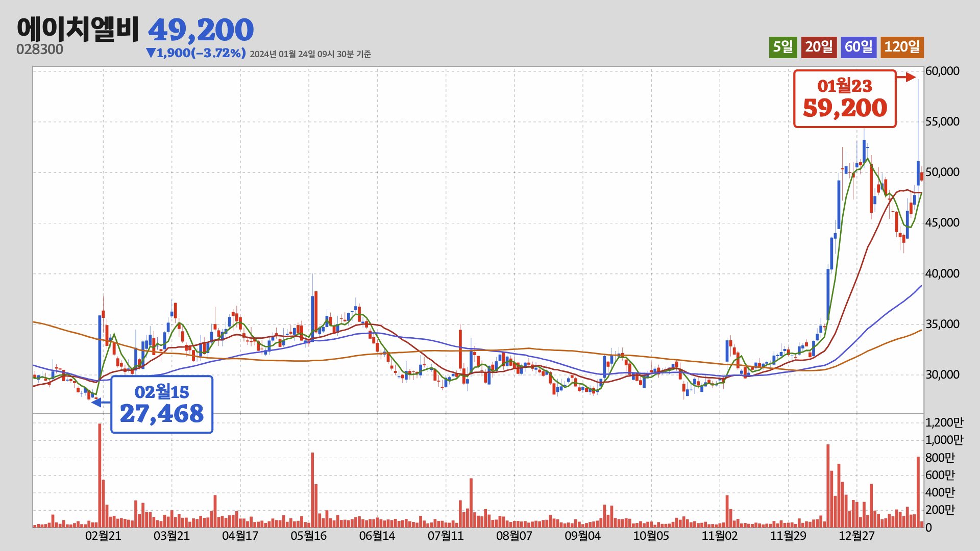
Task: Click the 20일 moving average legend badge
Action: (x=819, y=47)
